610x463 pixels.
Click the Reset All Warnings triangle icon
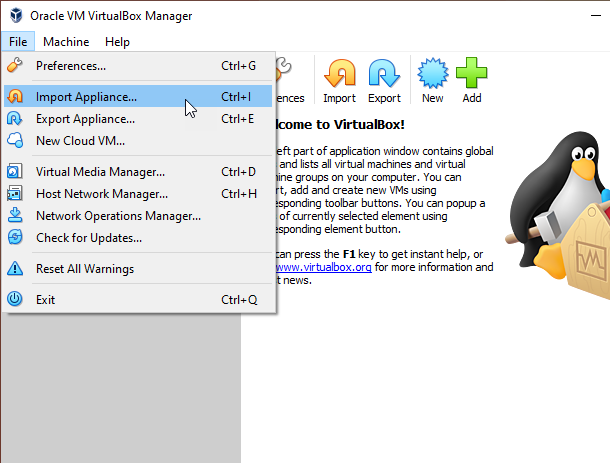(15, 268)
